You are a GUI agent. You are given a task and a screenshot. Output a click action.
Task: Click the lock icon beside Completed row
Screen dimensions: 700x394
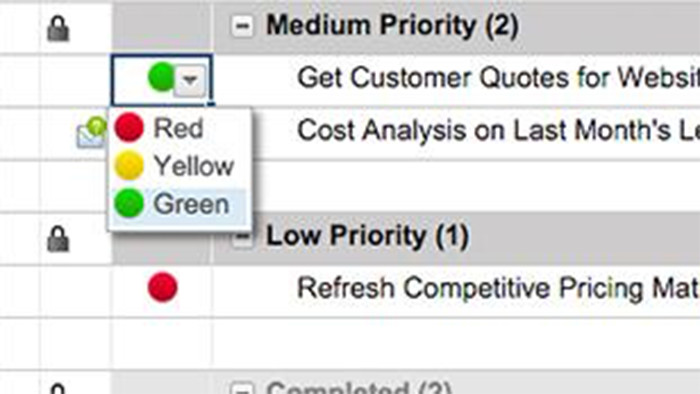click(x=58, y=388)
